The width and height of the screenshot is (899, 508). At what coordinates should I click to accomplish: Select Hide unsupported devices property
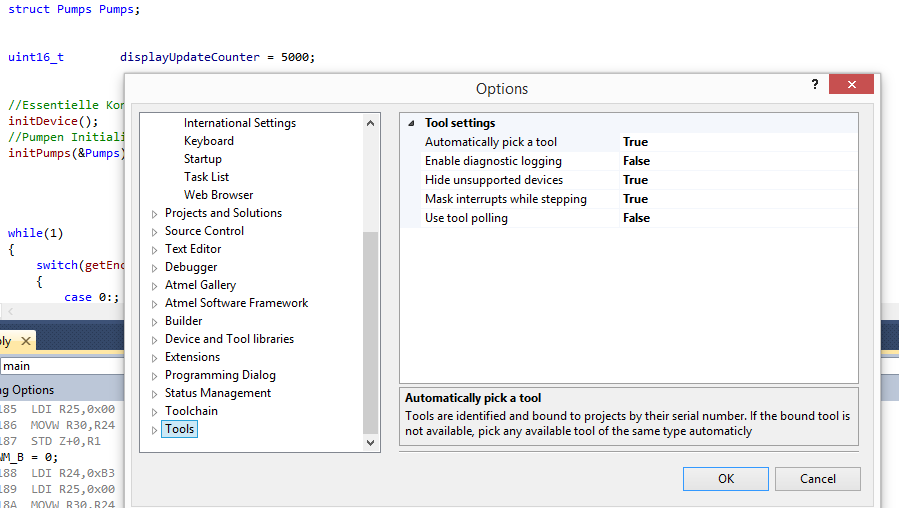(493, 180)
